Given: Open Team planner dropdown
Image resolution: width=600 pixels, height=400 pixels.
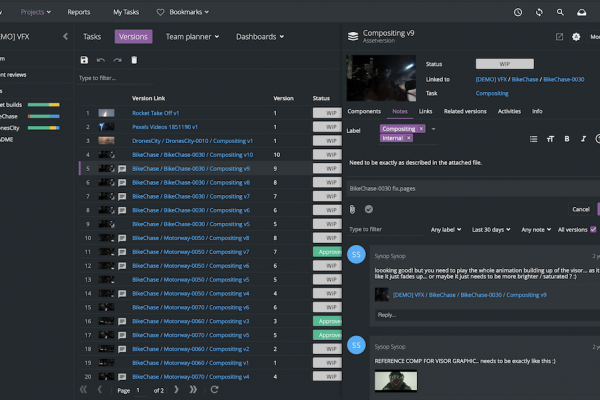Looking at the screenshot, I should click(192, 37).
